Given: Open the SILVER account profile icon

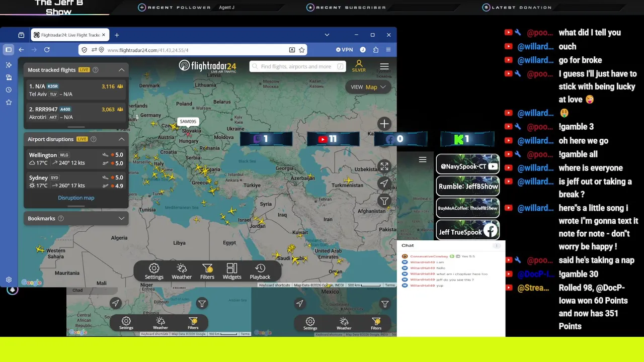Looking at the screenshot, I should (359, 66).
